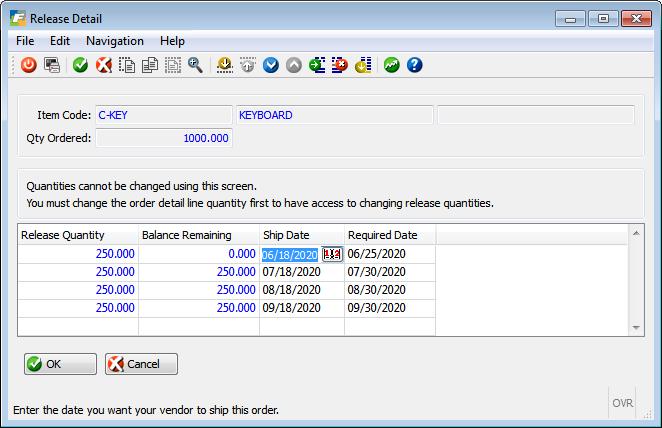662x428 pixels.
Task: Click the Release Quantity column header
Action: tap(78, 235)
